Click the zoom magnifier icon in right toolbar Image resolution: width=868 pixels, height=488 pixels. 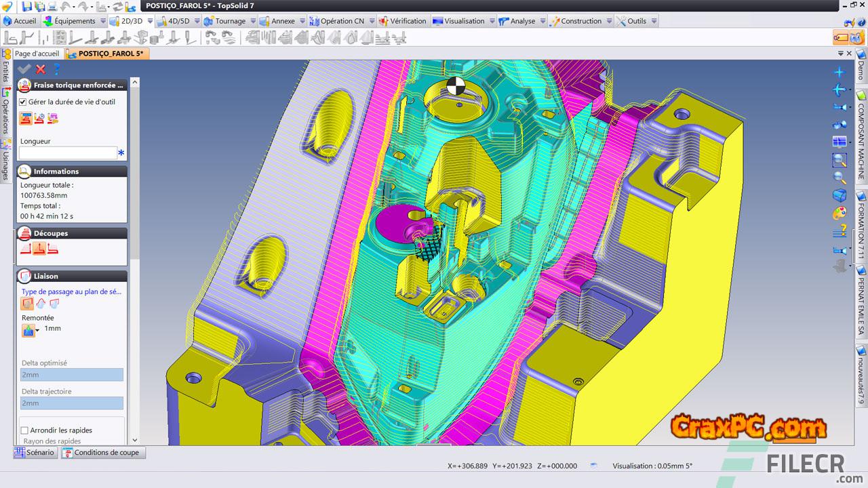click(x=840, y=178)
